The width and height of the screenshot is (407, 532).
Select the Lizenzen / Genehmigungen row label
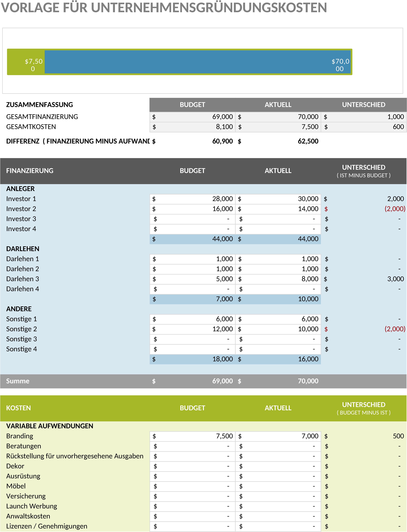click(x=46, y=526)
